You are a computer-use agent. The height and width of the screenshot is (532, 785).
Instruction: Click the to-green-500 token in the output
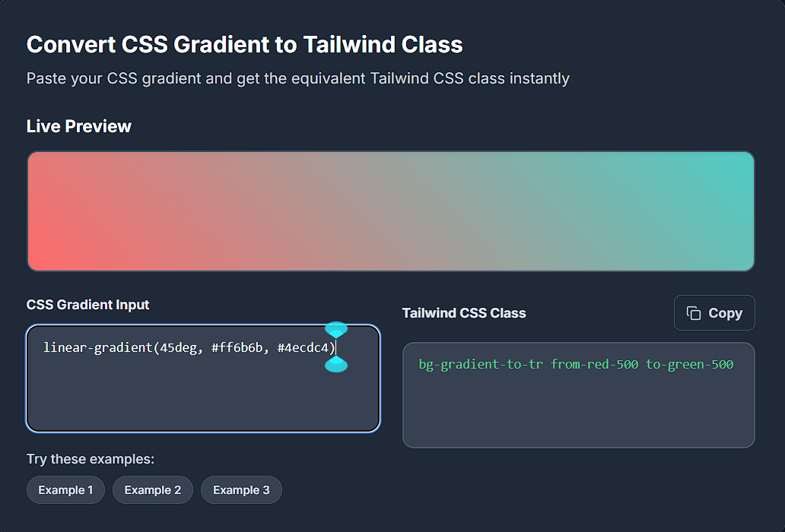pos(688,364)
